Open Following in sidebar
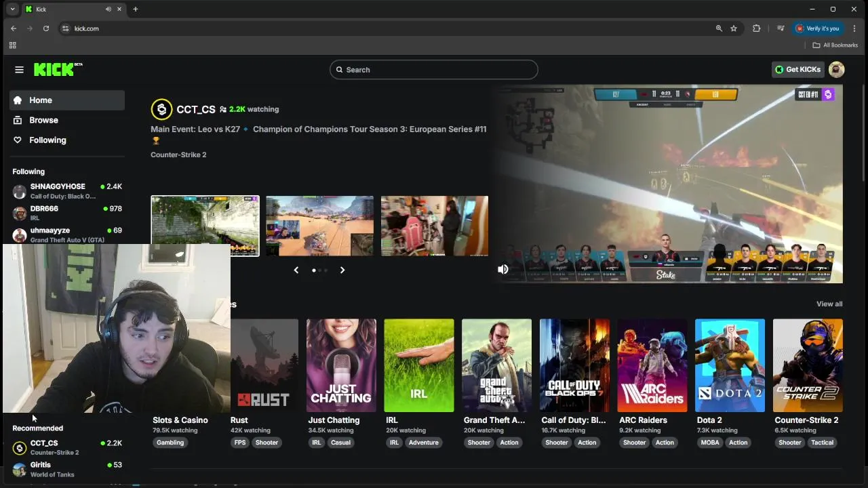868x488 pixels. click(67, 140)
